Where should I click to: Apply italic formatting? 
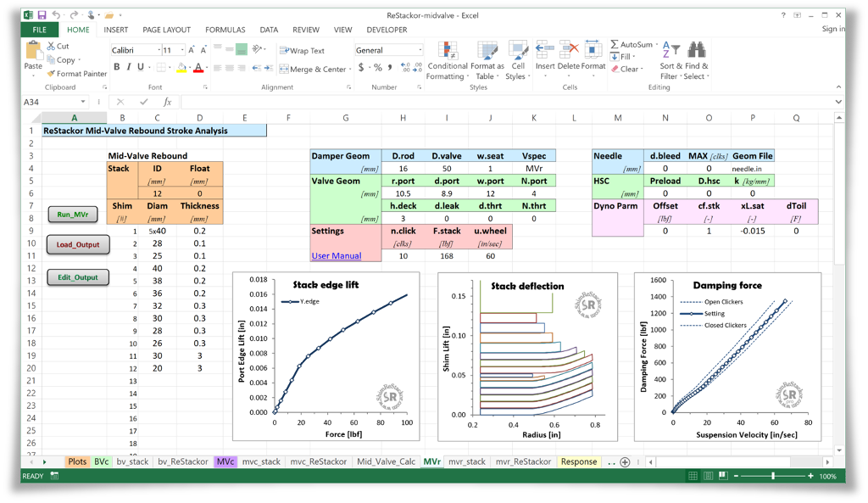129,67
